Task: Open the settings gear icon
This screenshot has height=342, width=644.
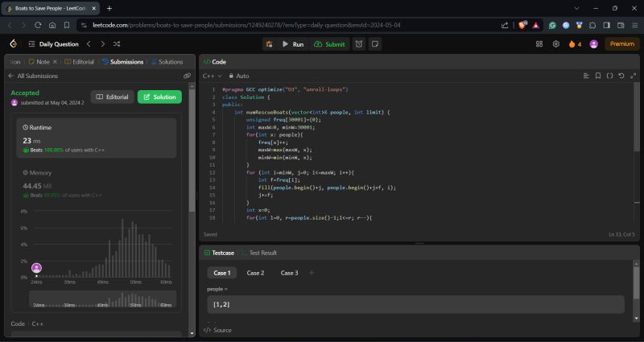Action: pos(556,44)
